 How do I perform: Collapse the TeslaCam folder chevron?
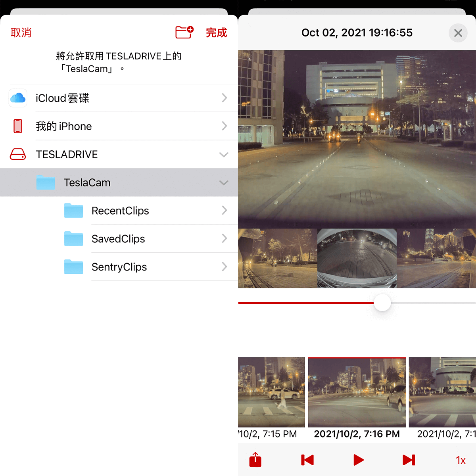pos(224,183)
